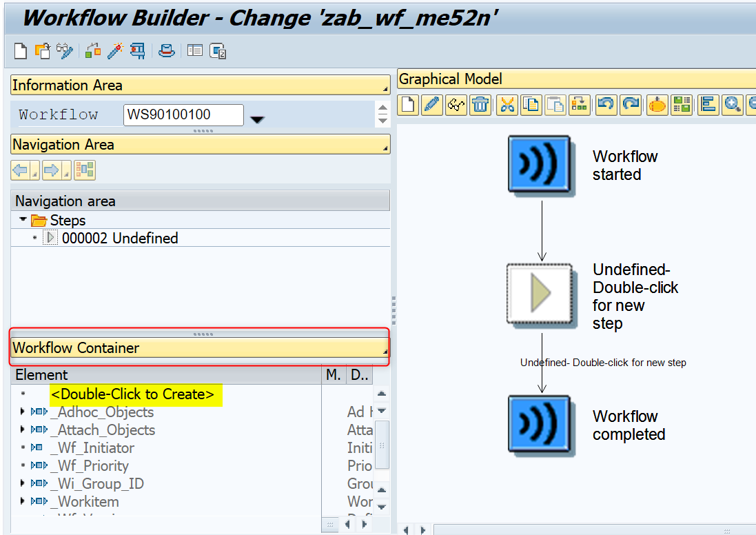Image resolution: width=756 pixels, height=535 pixels.
Task: Click the Navigation Area back arrow
Action: [x=20, y=170]
